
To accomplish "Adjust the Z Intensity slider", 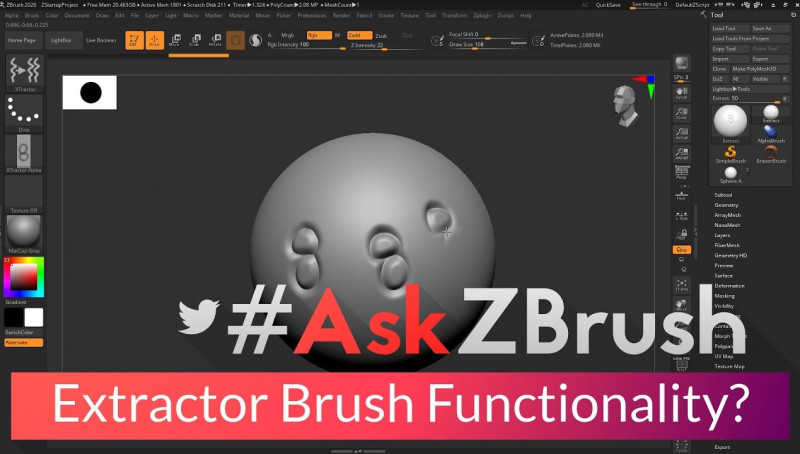I will coord(385,45).
